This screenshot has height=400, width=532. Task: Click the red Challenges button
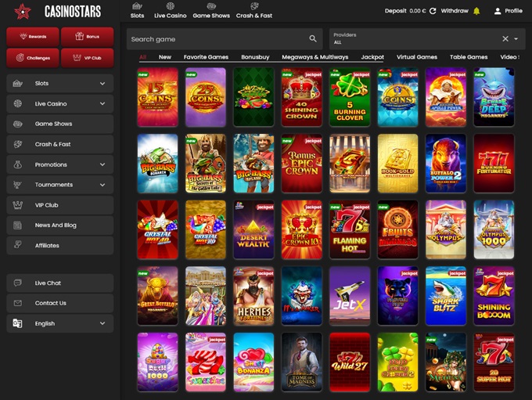(x=33, y=58)
